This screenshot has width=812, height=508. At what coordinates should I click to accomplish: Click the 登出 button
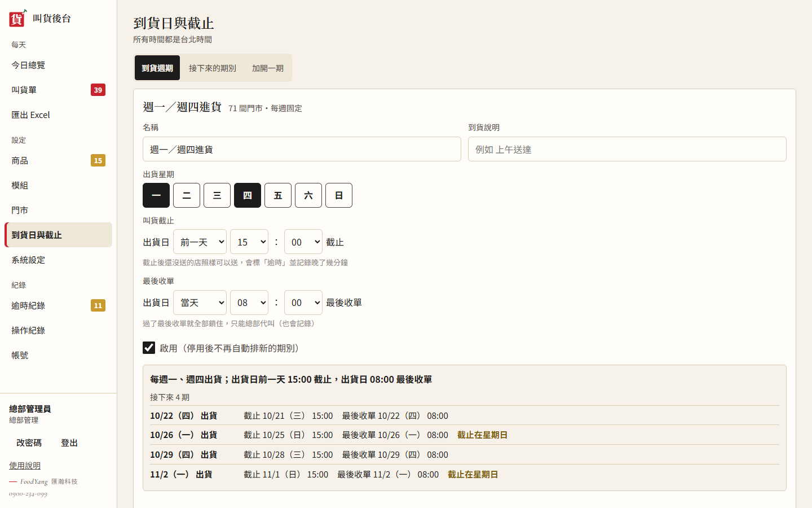(x=69, y=443)
